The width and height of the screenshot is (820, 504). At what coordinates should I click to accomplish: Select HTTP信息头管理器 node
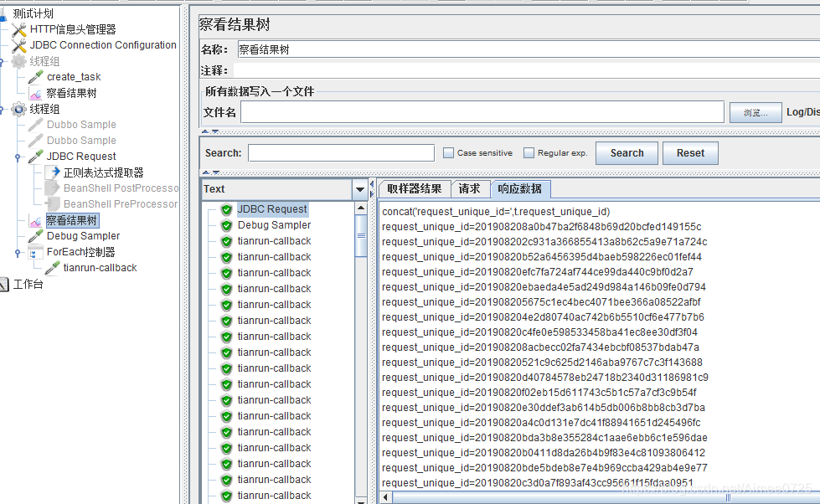pos(73,29)
